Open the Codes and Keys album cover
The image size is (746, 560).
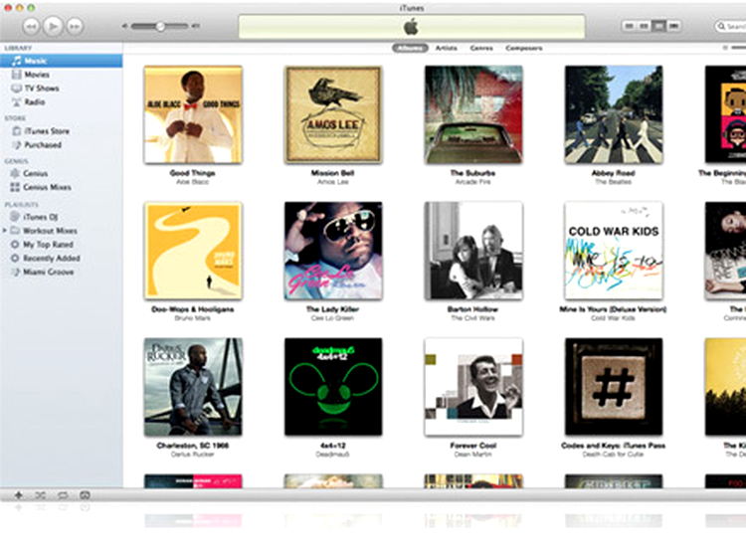click(614, 387)
